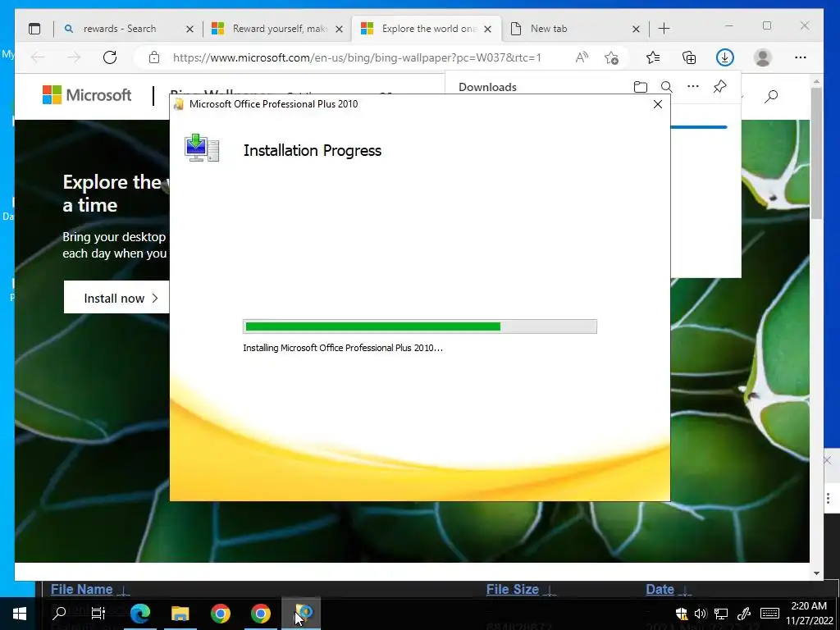Open Windows Ink pen tray icon
The width and height of the screenshot is (840, 630).
[743, 614]
